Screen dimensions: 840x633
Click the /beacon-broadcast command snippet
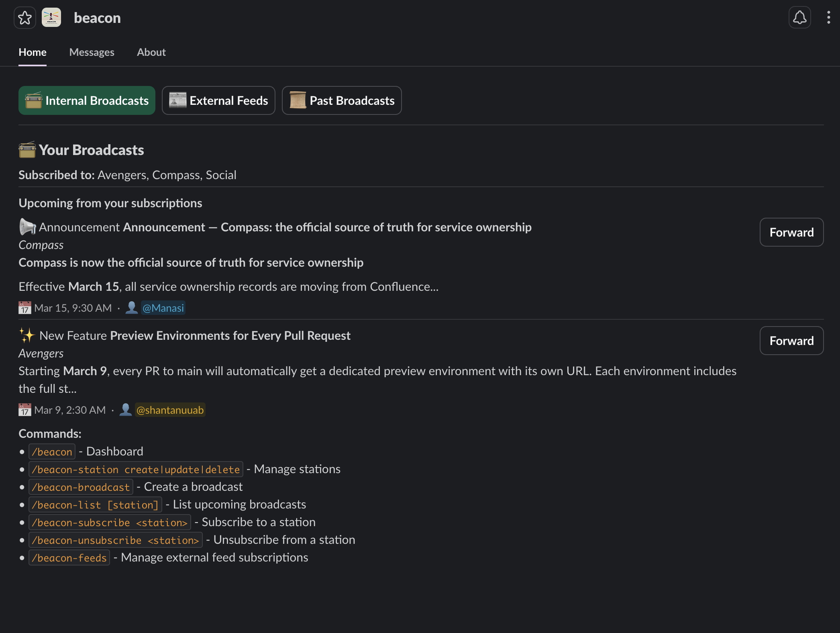[81, 487]
